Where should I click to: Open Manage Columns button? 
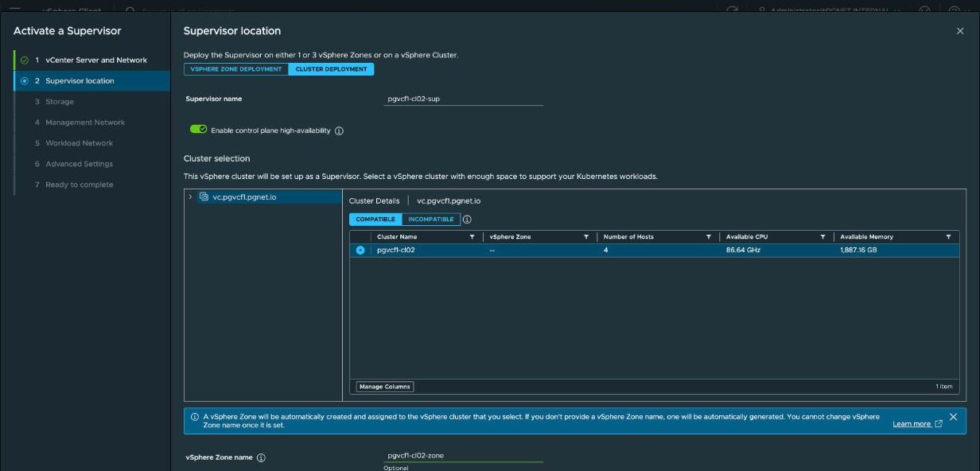coord(385,387)
